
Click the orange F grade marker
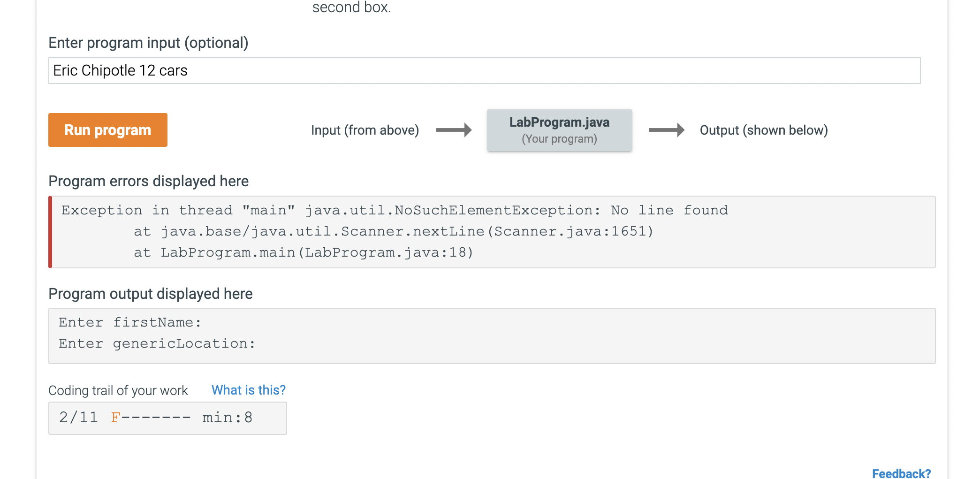coord(115,418)
